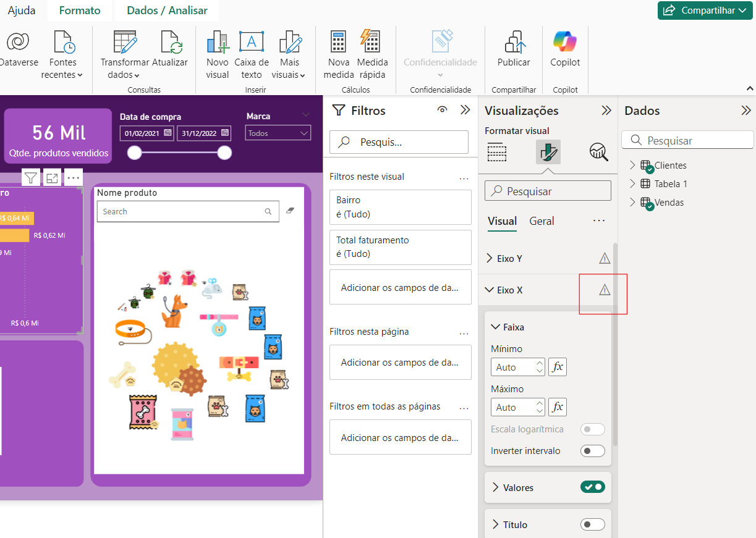Open fx conditional formatting for Mínimo
Screen dimensions: 756x538
click(x=558, y=367)
